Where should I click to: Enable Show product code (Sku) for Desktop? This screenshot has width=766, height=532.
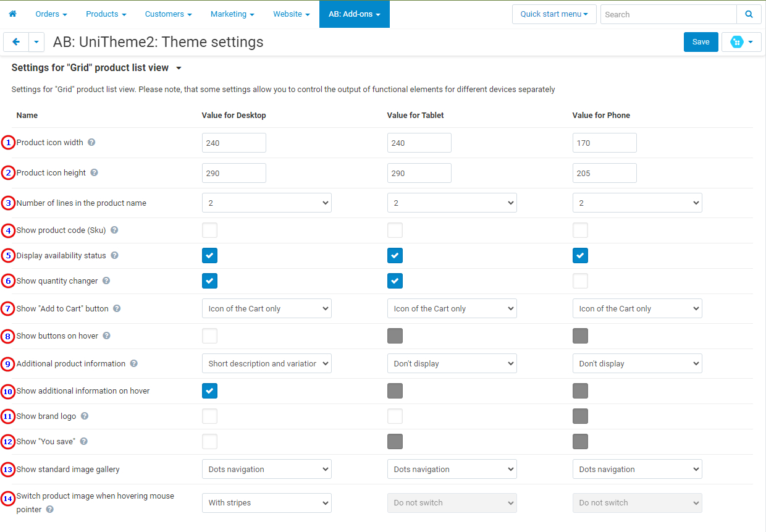(x=209, y=230)
